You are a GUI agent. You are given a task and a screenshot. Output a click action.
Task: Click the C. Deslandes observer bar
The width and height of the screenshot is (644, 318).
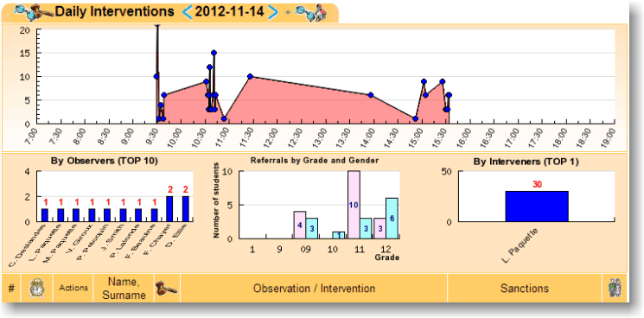coord(45,215)
